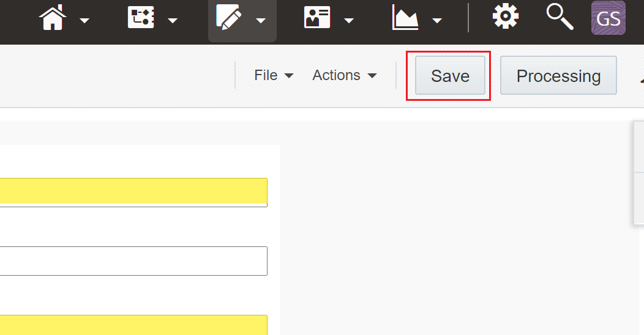
Task: Click the white text input field
Action: point(133,261)
